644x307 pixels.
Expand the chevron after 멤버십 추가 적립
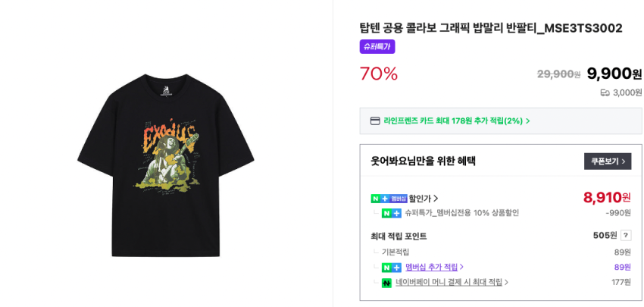461,268
